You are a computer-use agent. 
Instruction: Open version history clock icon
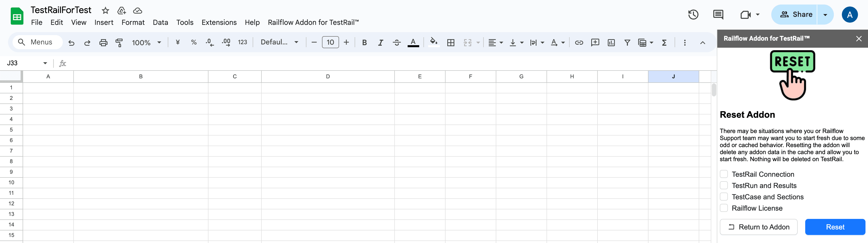[693, 15]
